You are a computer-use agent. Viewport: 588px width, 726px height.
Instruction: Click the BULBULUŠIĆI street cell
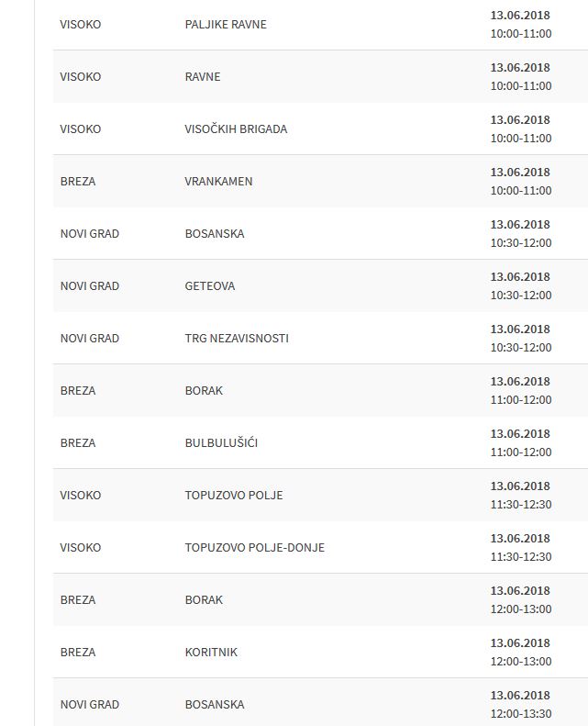221,443
